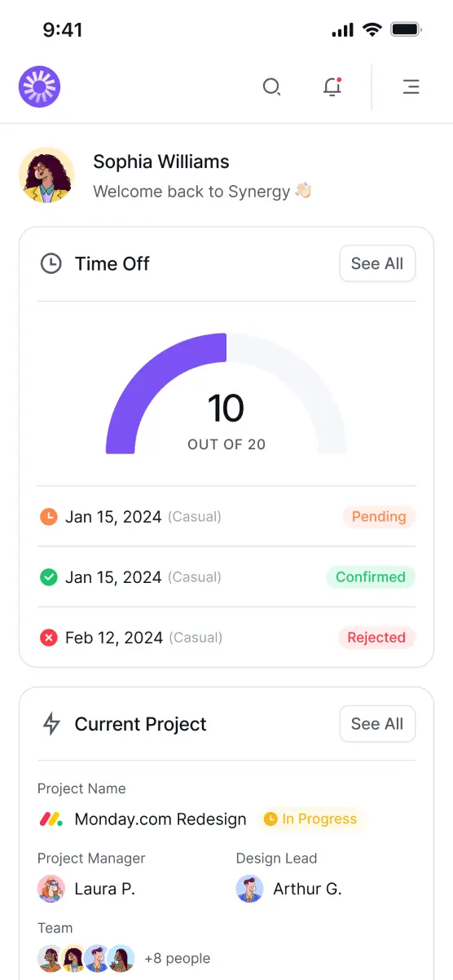Image resolution: width=453 pixels, height=980 pixels.
Task: Open Laura P. project manager avatar
Action: pos(51,889)
